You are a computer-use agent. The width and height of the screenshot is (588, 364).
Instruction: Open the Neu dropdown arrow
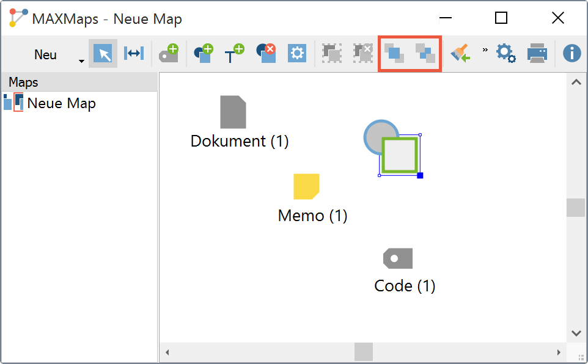click(81, 61)
